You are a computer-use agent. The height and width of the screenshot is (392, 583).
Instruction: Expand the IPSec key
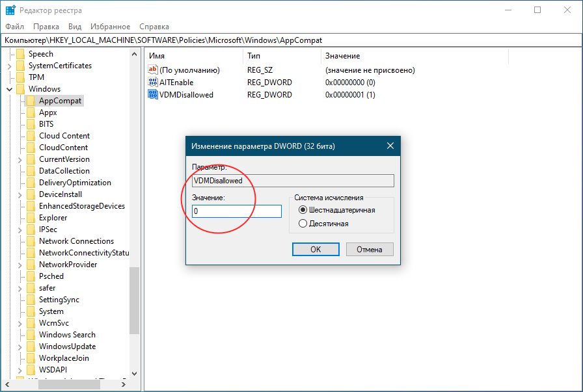click(x=20, y=230)
